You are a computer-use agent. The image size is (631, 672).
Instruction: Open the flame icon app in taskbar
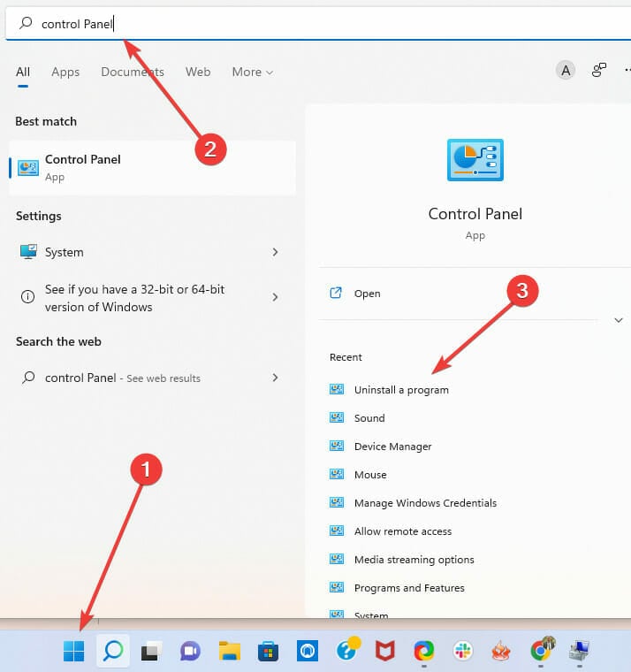point(501,651)
